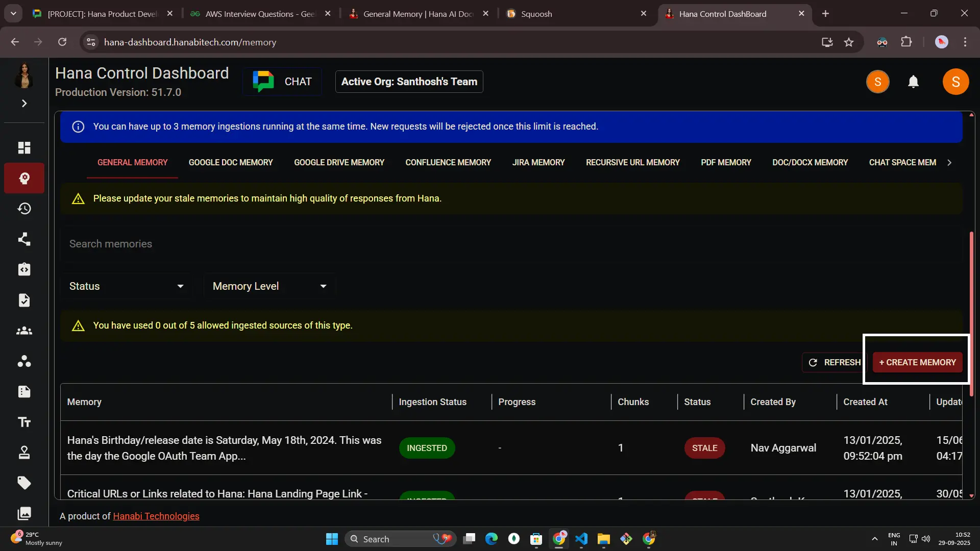Screen dimensions: 980x551
Task: Open the dashboard grid icon in sidebar
Action: click(x=24, y=147)
